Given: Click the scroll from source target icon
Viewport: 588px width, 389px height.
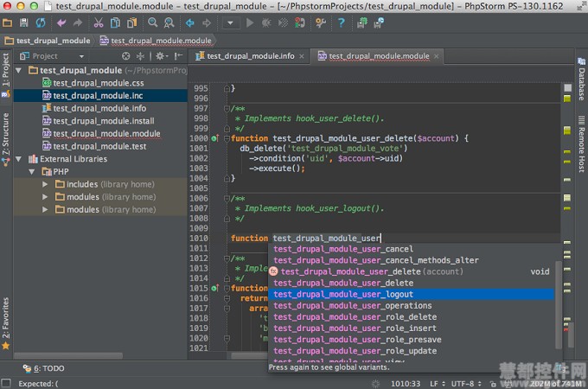Looking at the screenshot, I should pyautogui.click(x=125, y=56).
